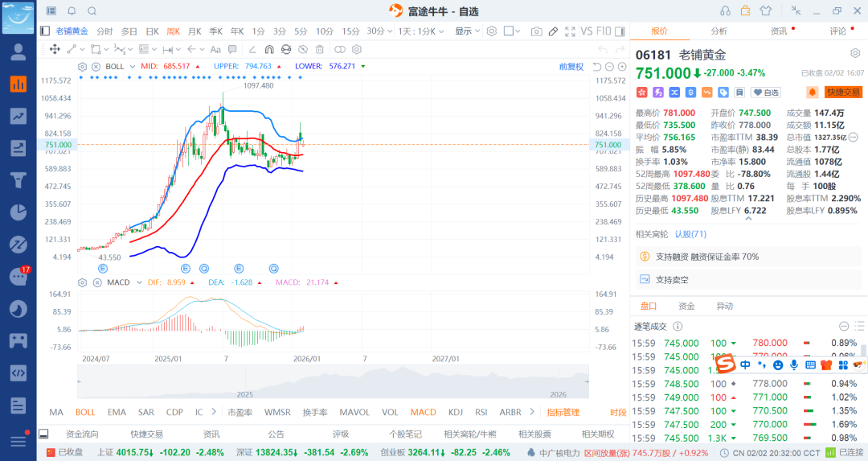Zoom in chart with plus circle icon
The height and width of the screenshot is (461, 868).
click(x=622, y=67)
